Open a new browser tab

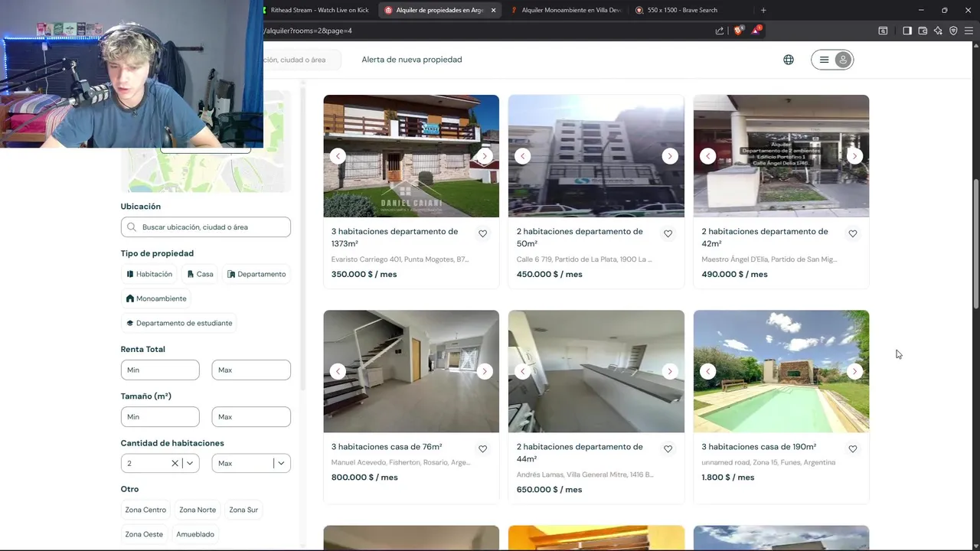[763, 10]
